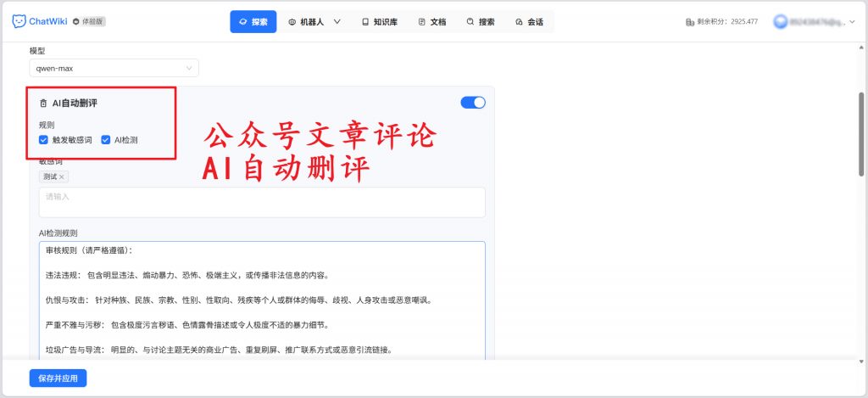Uncheck the 触发敏感词 checkbox
The image size is (868, 398).
(43, 140)
